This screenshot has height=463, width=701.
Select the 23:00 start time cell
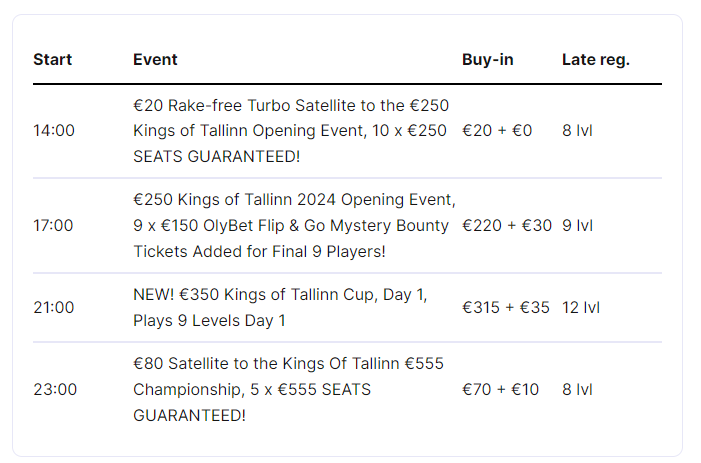pos(53,390)
